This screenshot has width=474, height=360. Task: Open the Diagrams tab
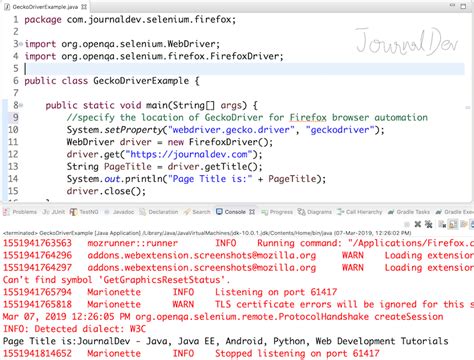(x=314, y=212)
